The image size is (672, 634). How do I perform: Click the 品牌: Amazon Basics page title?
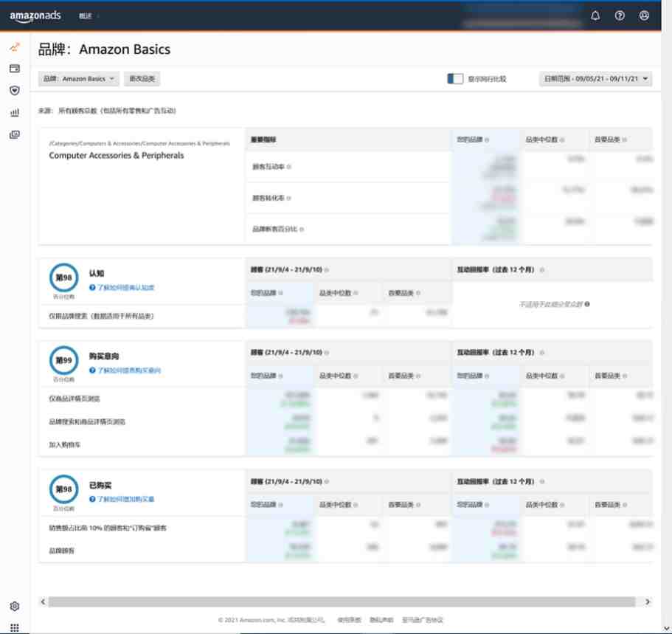point(104,49)
